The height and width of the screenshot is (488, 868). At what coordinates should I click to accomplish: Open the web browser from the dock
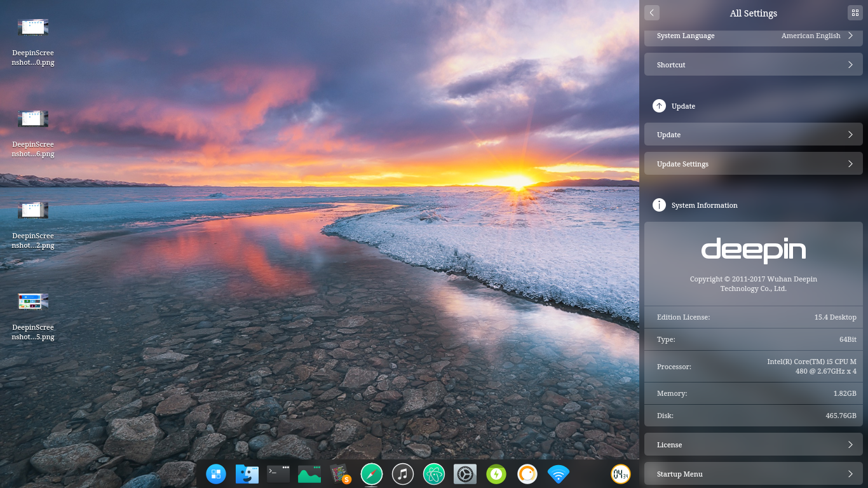click(371, 474)
